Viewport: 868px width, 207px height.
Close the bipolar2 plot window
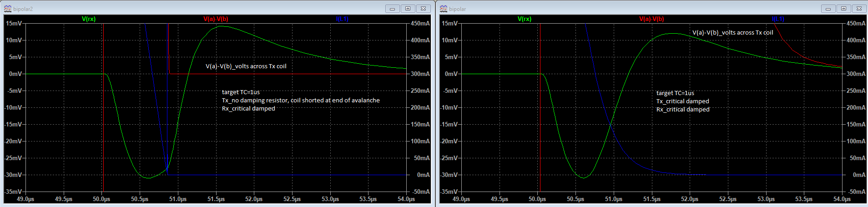pos(423,9)
